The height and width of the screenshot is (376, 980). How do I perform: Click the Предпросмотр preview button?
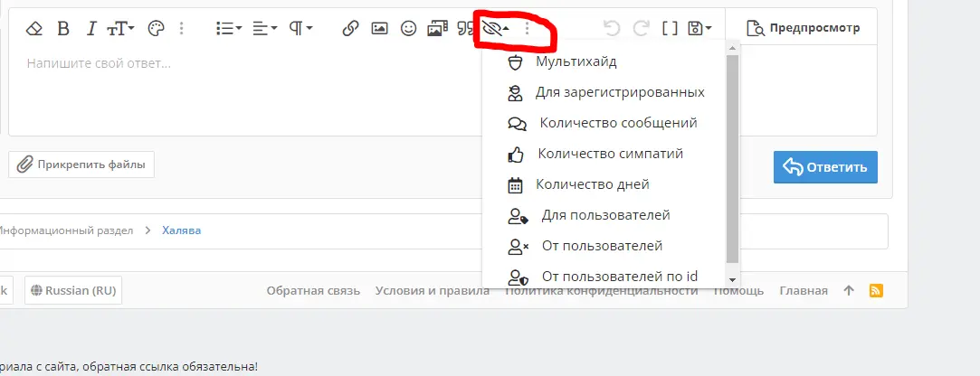coord(804,28)
